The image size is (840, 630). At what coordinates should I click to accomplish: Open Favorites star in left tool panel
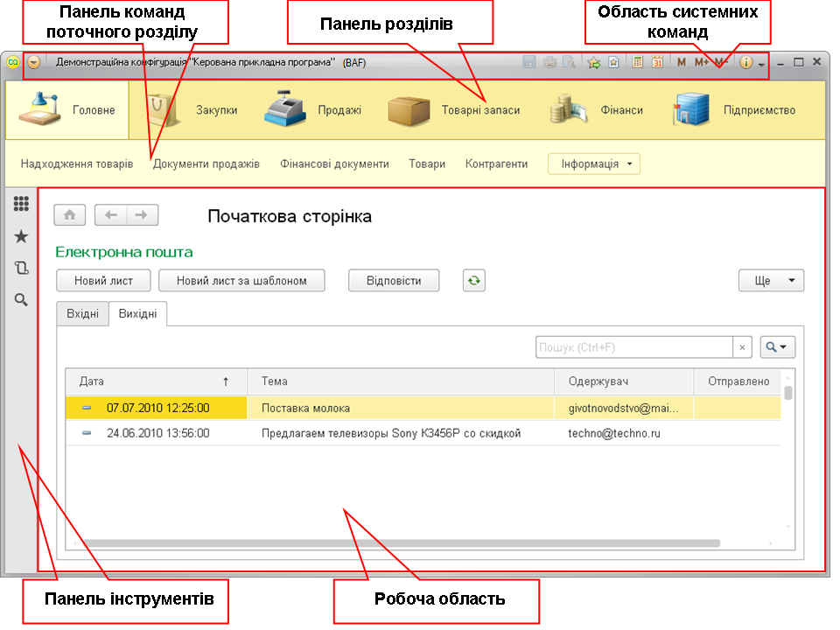21,236
